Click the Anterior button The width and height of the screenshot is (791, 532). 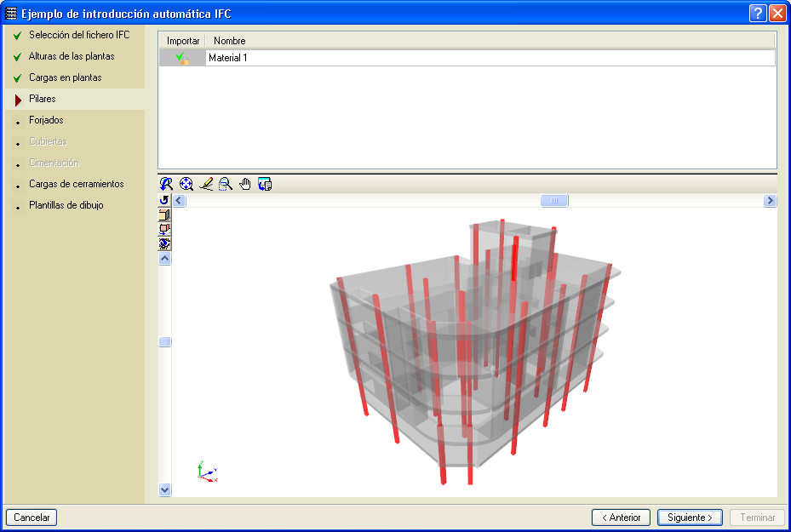[x=621, y=518]
